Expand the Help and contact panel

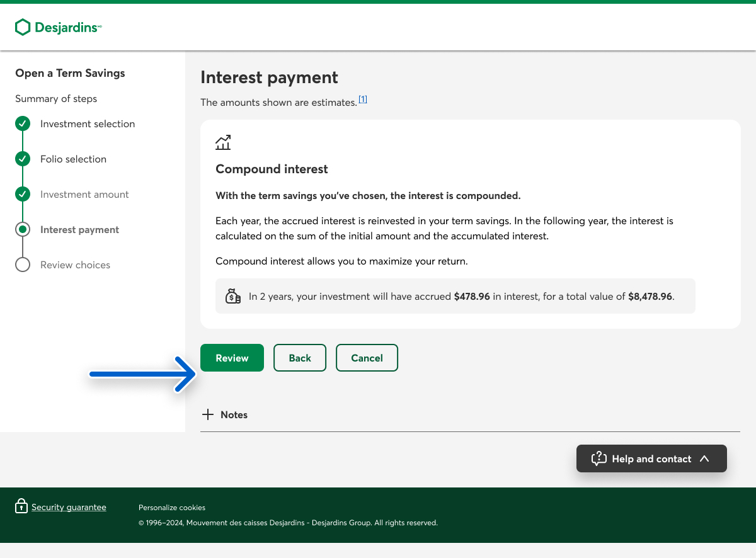click(x=651, y=458)
